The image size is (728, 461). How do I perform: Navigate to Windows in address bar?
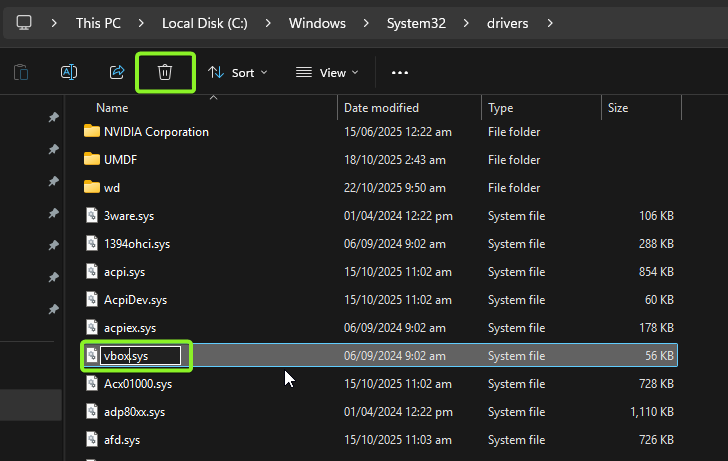317,22
